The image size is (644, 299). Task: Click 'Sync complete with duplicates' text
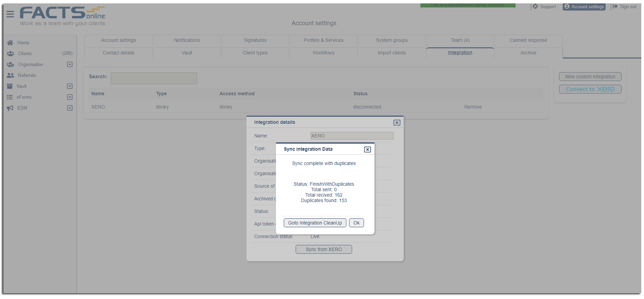click(x=324, y=163)
